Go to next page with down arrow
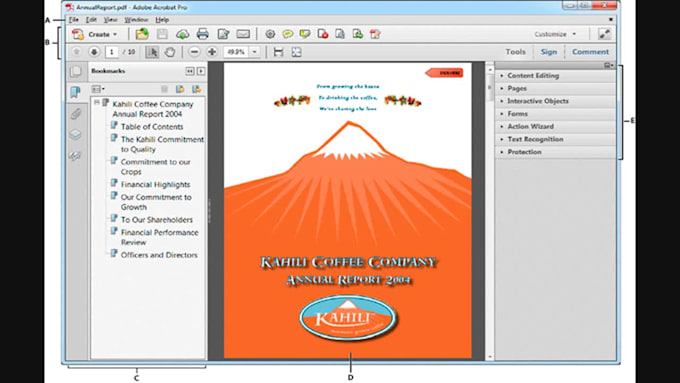Image resolution: width=680 pixels, height=383 pixels. point(94,52)
